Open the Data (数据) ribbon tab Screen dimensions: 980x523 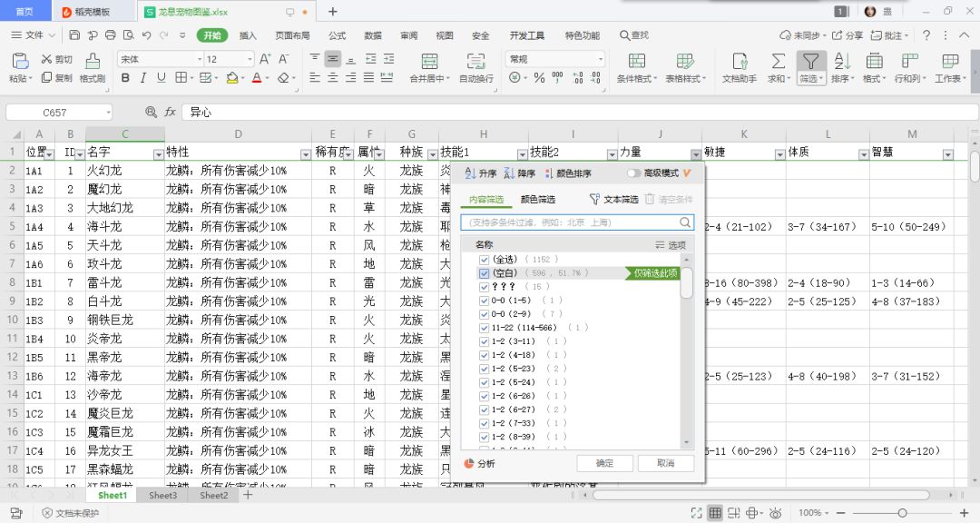(x=373, y=35)
